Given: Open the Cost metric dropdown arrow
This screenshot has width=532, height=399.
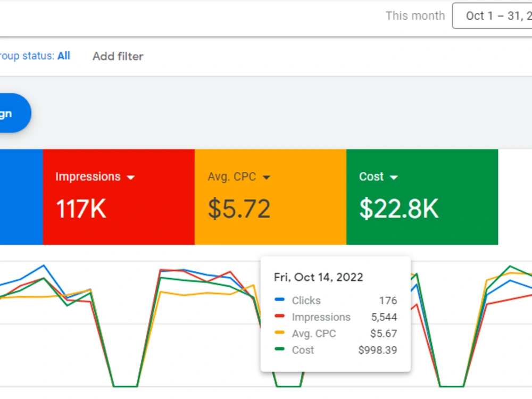Looking at the screenshot, I should pyautogui.click(x=394, y=177).
